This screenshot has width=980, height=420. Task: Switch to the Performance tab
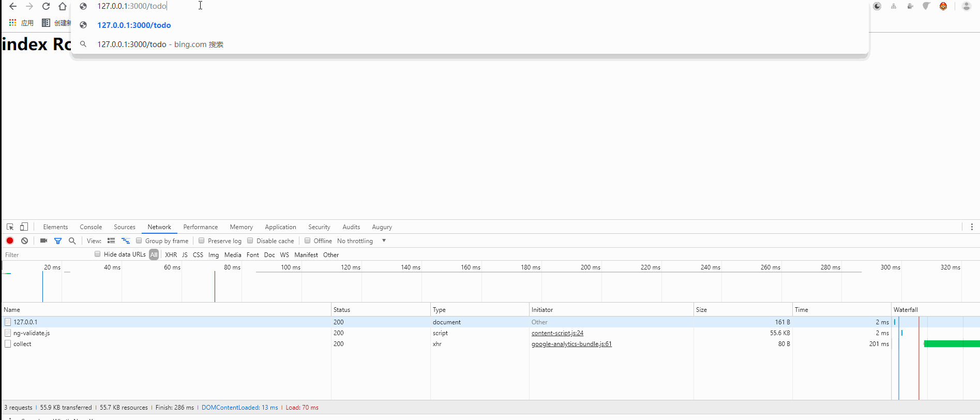201,227
